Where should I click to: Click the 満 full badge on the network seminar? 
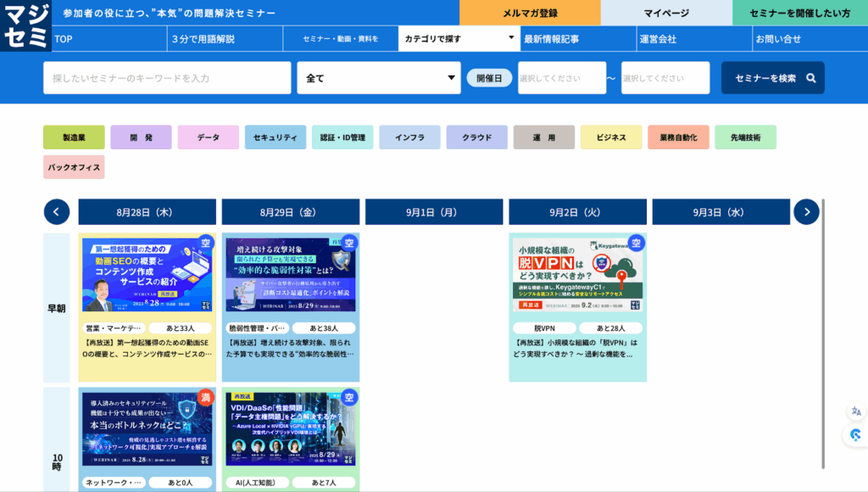click(205, 397)
